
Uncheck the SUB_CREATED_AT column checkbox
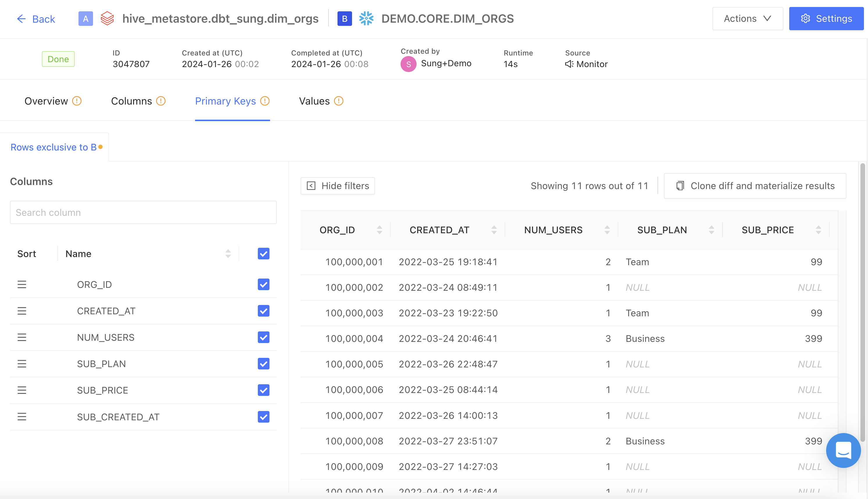(263, 417)
